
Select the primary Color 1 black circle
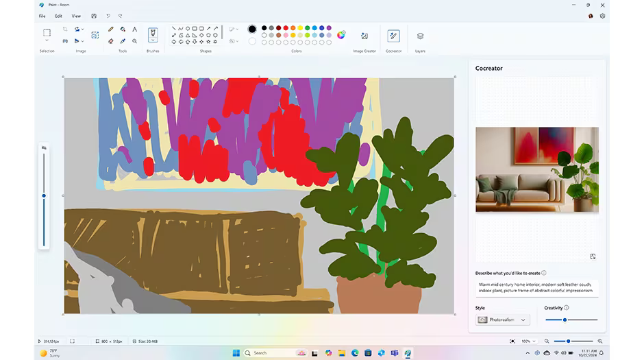coord(252,29)
